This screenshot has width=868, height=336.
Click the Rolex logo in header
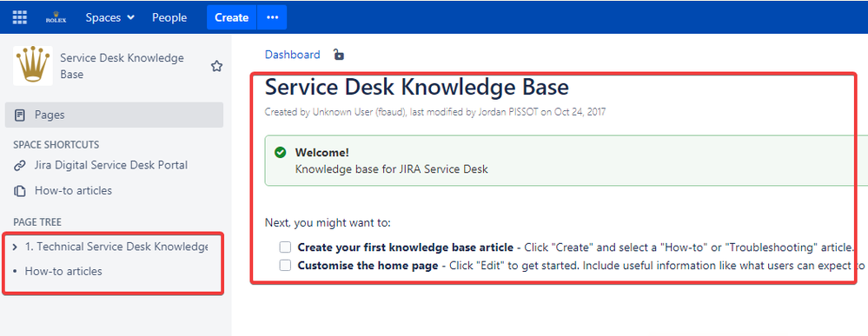pyautogui.click(x=56, y=17)
